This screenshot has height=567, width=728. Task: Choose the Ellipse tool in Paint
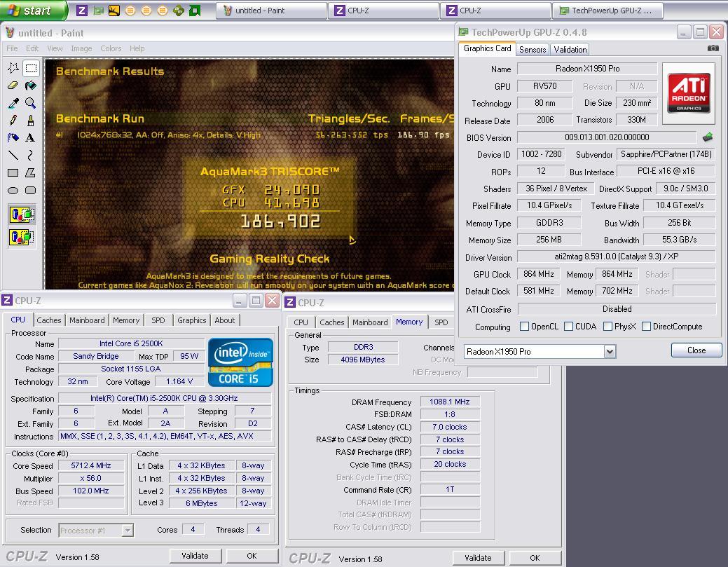[13, 191]
